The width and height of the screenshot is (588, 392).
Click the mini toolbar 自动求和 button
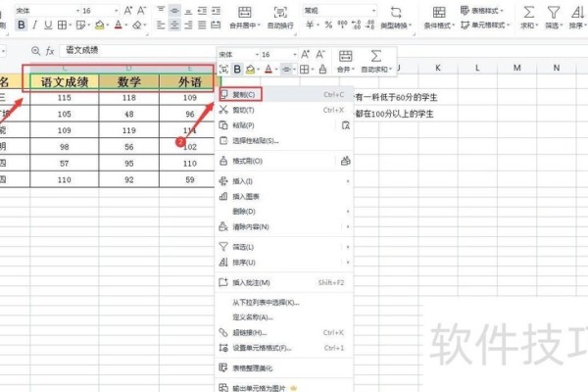pos(376,62)
